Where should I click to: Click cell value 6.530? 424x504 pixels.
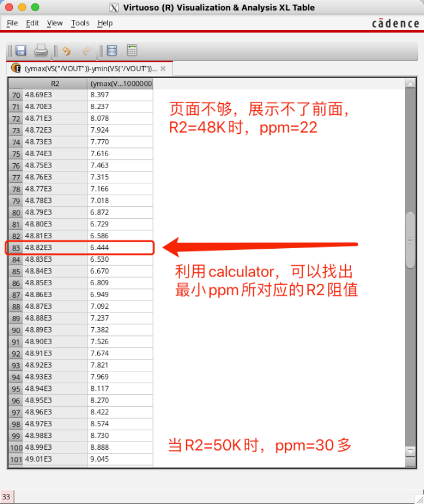(121, 259)
